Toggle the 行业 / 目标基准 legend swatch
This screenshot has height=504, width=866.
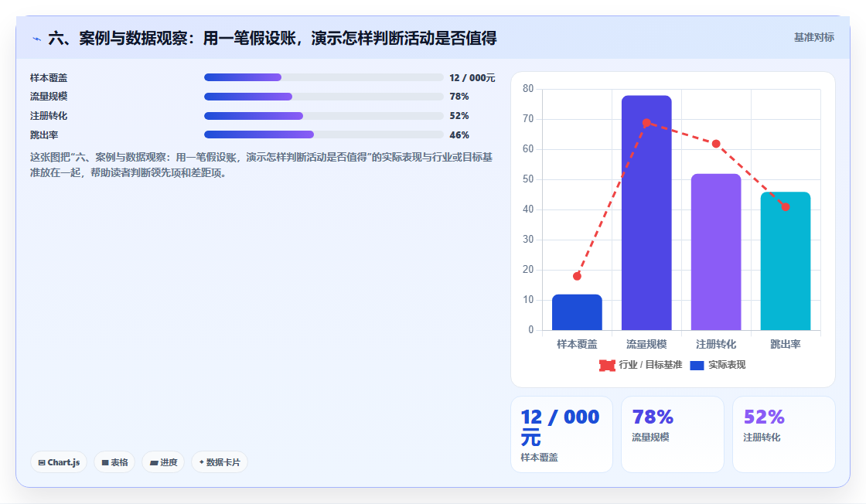pos(607,365)
